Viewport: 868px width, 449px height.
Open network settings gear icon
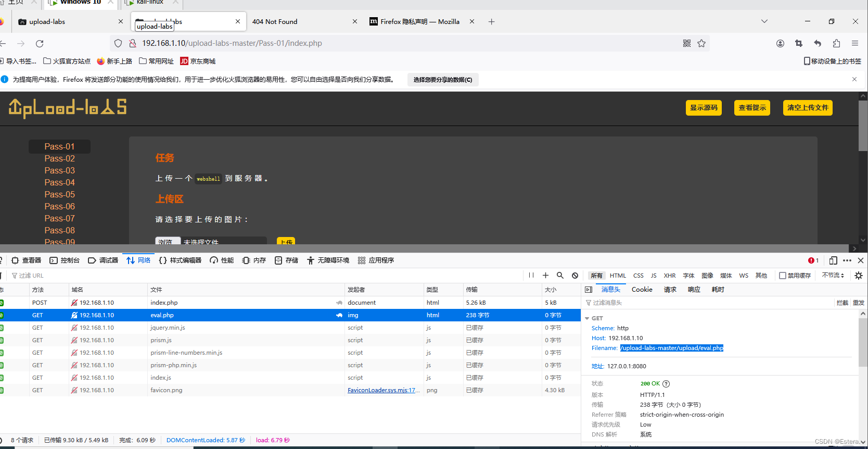pos(859,276)
